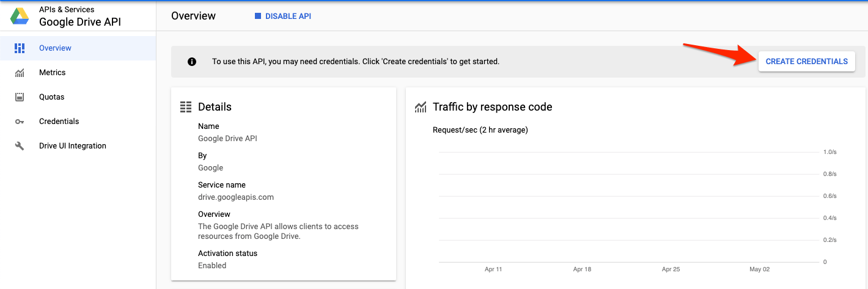Viewport: 868px width, 289px height.
Task: Click the Google Drive API title in header
Action: pyautogui.click(x=80, y=23)
